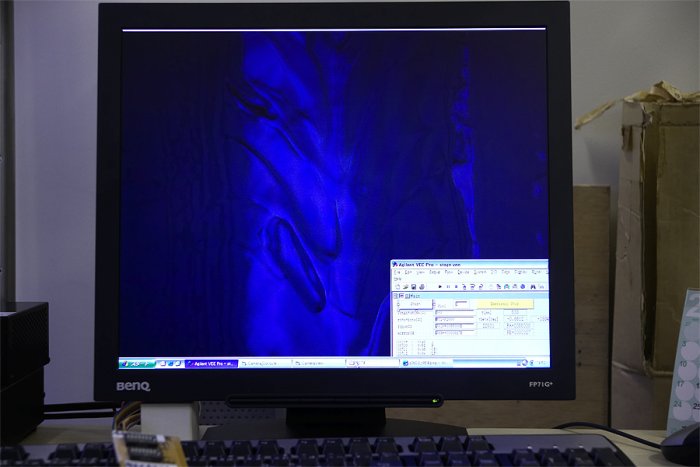Open the Windows Start menu
The height and width of the screenshot is (467, 700).
pos(135,363)
